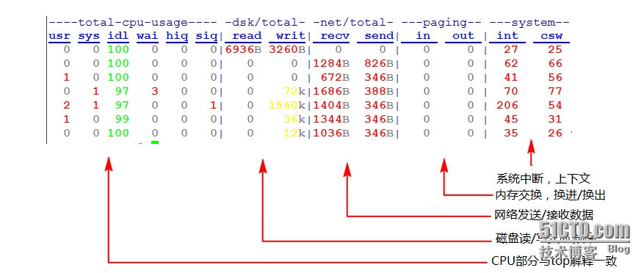The height and width of the screenshot is (273, 644).
Task: Click the 36k write value
Action: [x=294, y=119]
